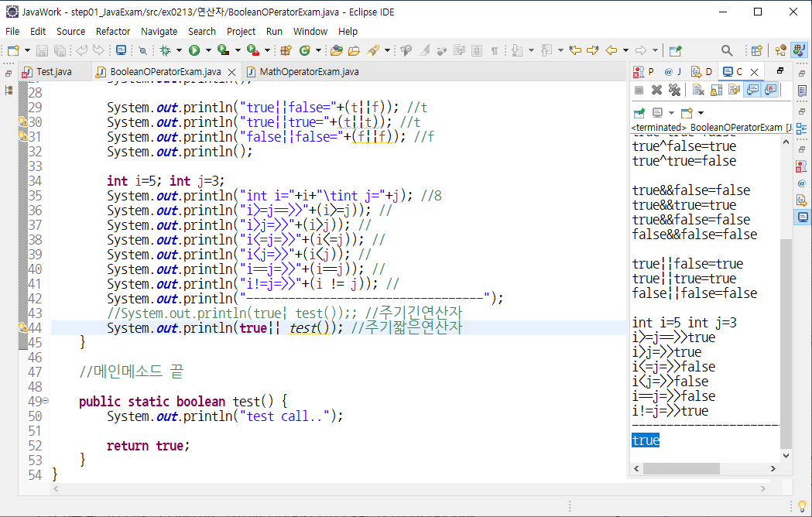The width and height of the screenshot is (812, 517).
Task: Open dropdown beside External Tools icon
Action: point(267,50)
